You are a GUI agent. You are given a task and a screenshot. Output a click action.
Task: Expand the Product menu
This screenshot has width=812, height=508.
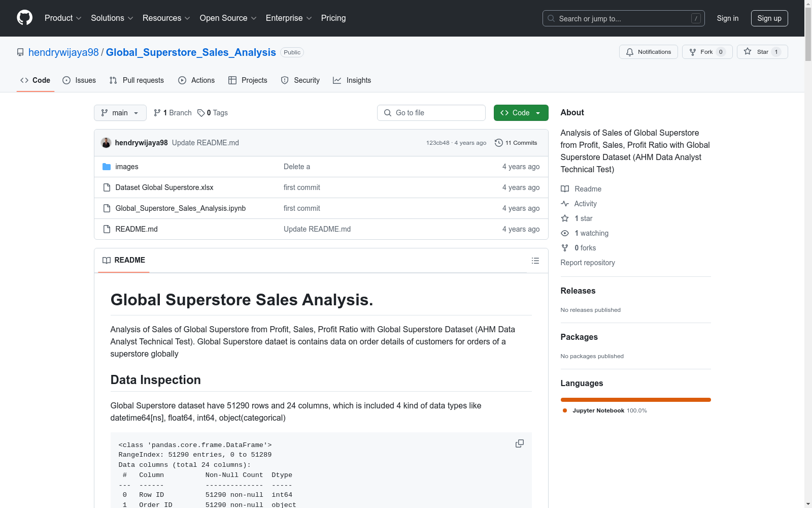(x=63, y=18)
